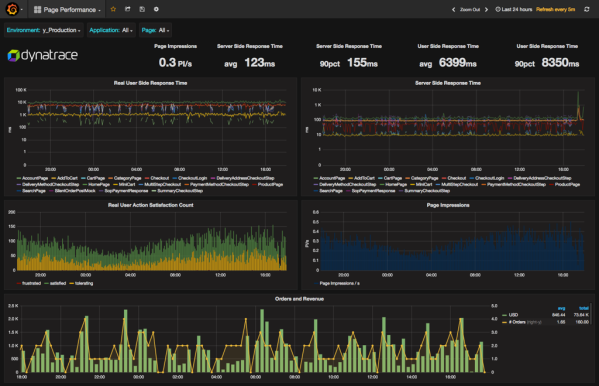Click the 0.3 PI/s impressions value

(x=175, y=63)
